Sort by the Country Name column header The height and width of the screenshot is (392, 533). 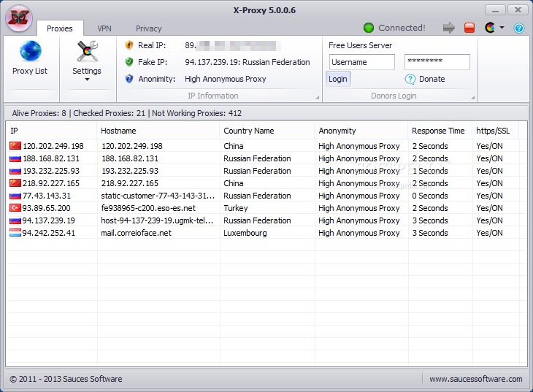click(267, 131)
